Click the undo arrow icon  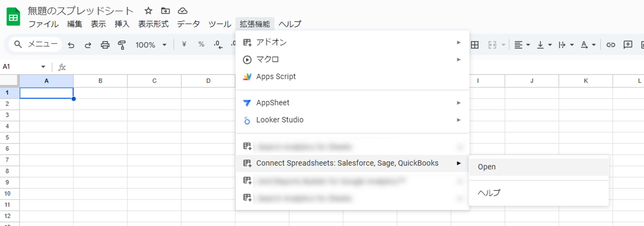[x=71, y=45]
